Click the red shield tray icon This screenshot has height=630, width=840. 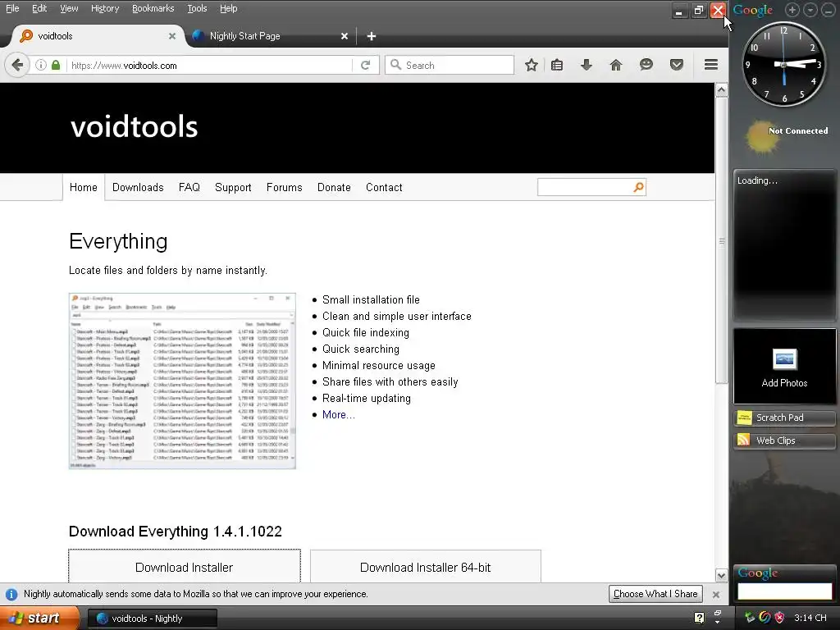(x=779, y=618)
